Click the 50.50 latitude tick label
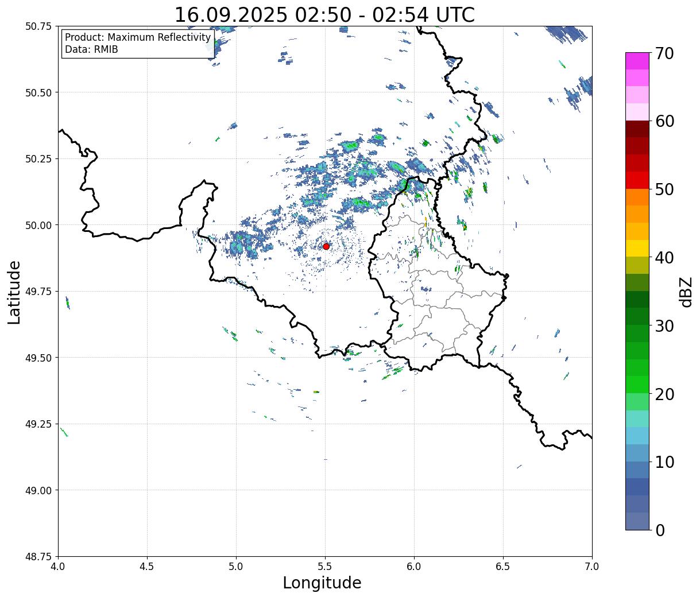This screenshot has width=700, height=597. pyautogui.click(x=38, y=92)
